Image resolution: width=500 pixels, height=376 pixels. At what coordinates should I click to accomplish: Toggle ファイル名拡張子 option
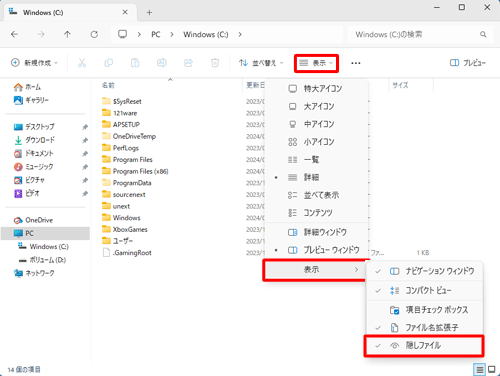pyautogui.click(x=424, y=328)
